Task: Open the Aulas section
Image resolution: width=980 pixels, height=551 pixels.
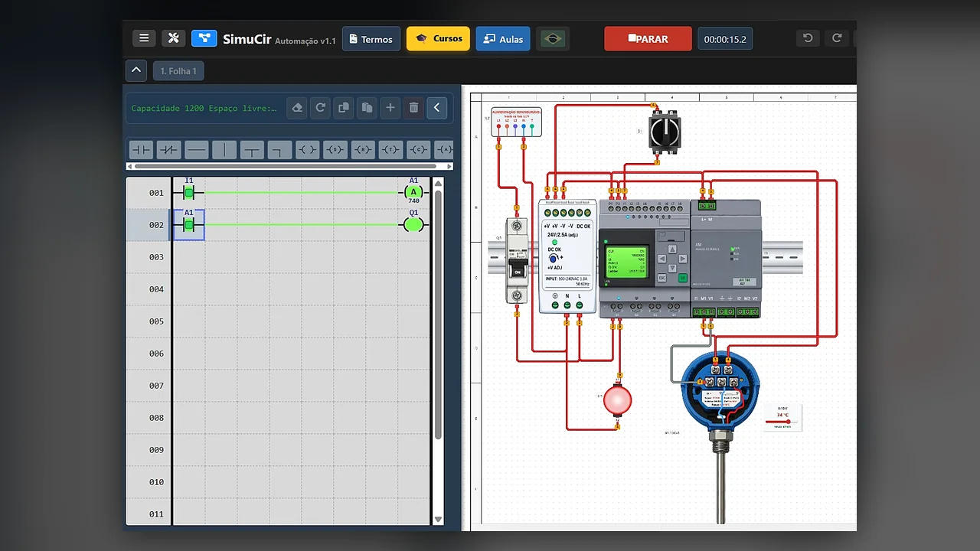Action: [502, 39]
